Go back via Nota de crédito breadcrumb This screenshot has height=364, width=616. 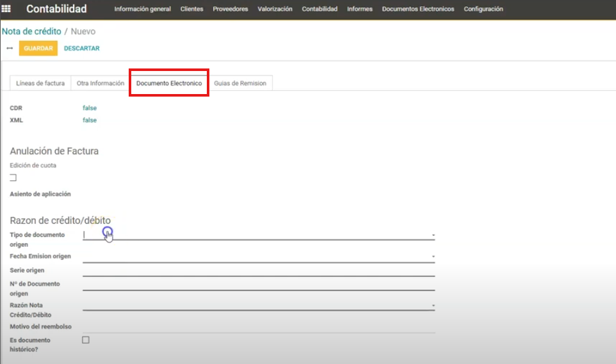tap(31, 31)
